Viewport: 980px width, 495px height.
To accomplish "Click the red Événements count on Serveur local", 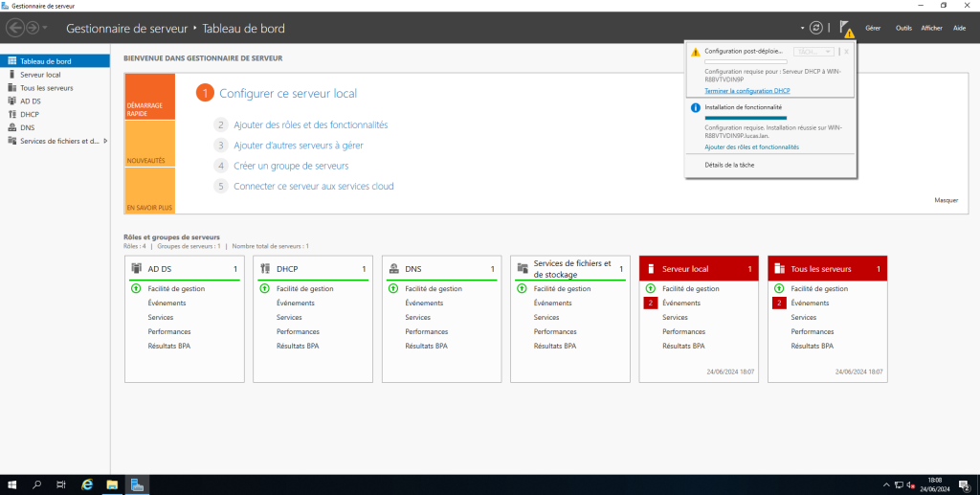I will [651, 303].
